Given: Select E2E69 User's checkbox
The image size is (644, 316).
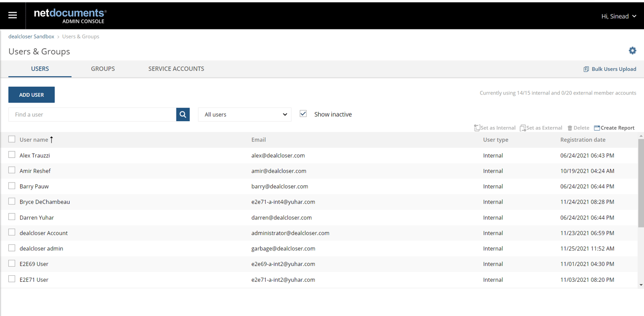Looking at the screenshot, I should click(x=12, y=263).
